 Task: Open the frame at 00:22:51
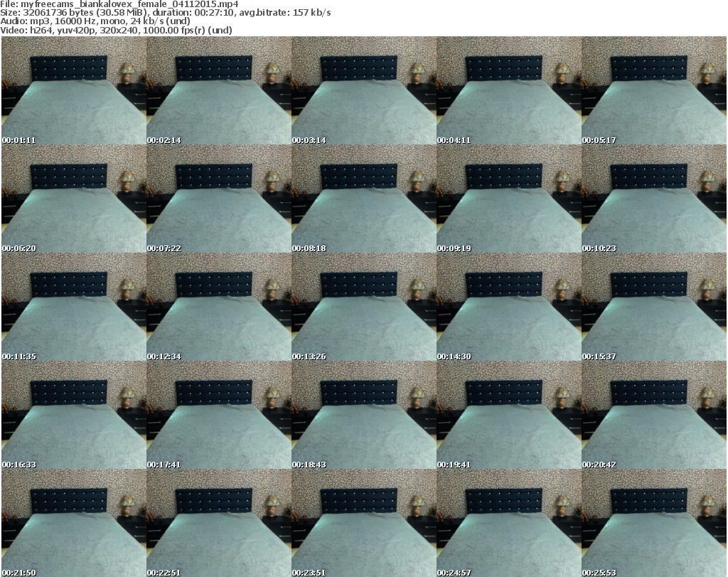click(219, 523)
